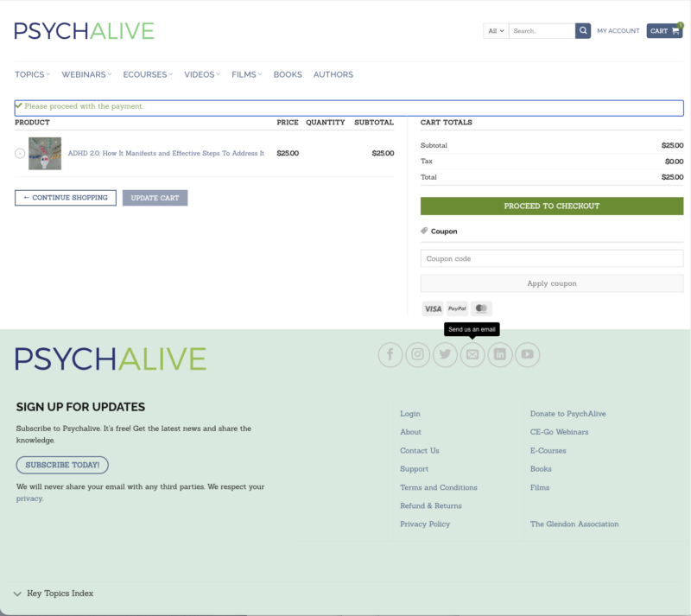This screenshot has height=616, width=691.
Task: Click Apply coupon button
Action: (552, 283)
